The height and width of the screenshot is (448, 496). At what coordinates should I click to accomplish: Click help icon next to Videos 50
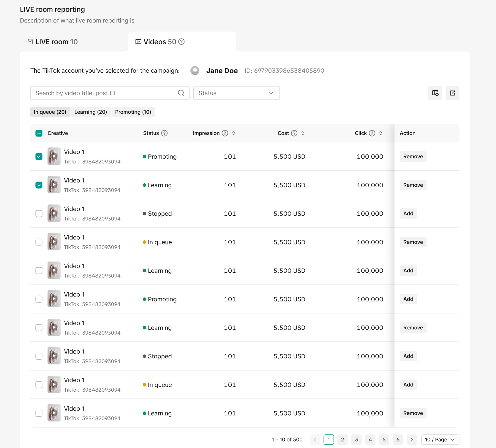pos(181,42)
